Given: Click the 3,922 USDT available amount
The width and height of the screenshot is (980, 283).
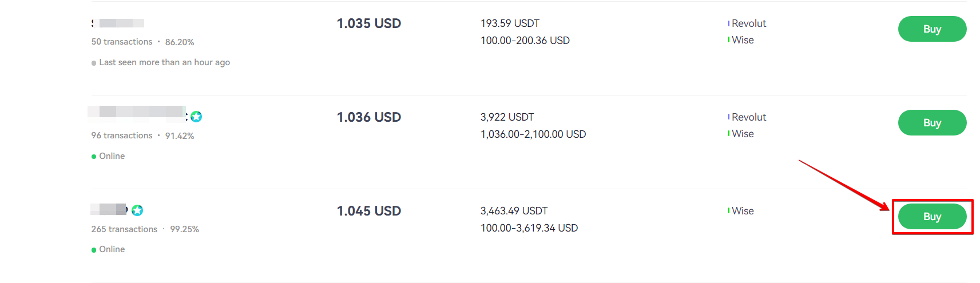Looking at the screenshot, I should pyautogui.click(x=507, y=117).
